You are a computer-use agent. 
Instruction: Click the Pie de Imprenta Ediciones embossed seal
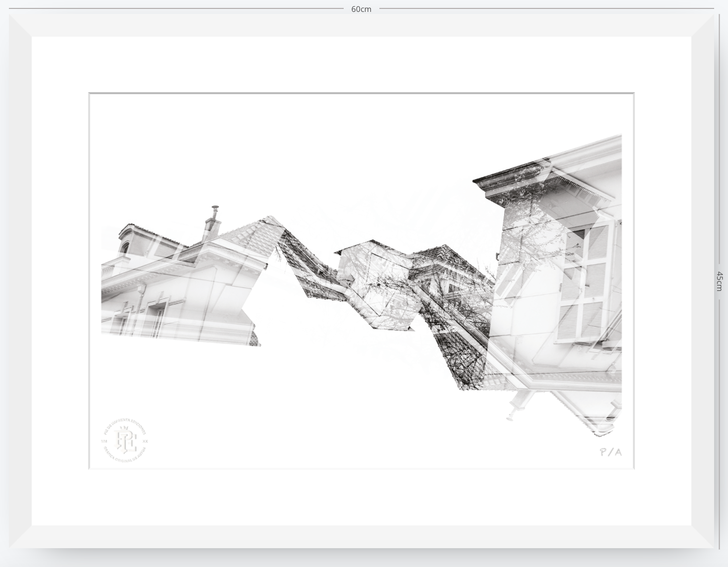pyautogui.click(x=125, y=440)
